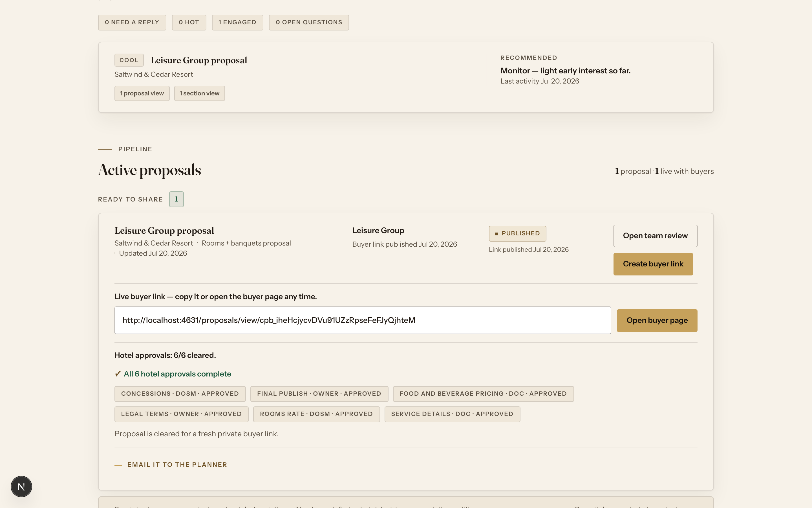Image resolution: width=812 pixels, height=508 pixels.
Task: Click Rooms + banquets proposal text
Action: [246, 243]
